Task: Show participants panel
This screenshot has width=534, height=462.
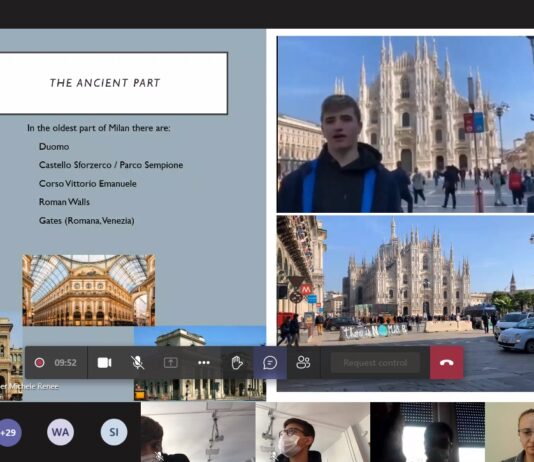Action: [303, 363]
